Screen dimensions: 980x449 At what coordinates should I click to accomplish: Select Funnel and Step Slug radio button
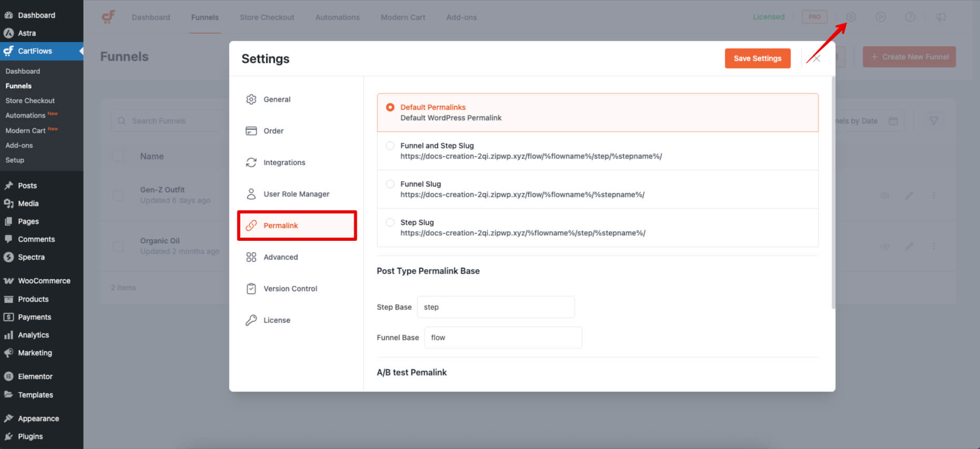click(x=390, y=146)
